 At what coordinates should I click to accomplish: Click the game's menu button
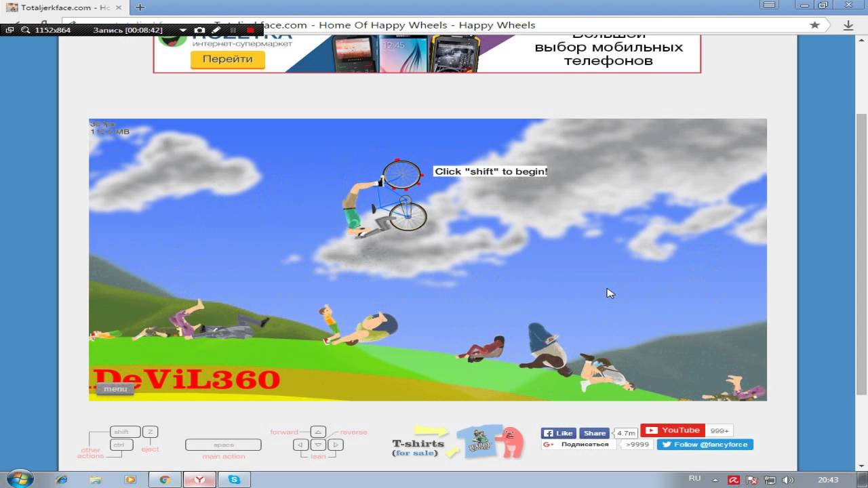point(115,389)
